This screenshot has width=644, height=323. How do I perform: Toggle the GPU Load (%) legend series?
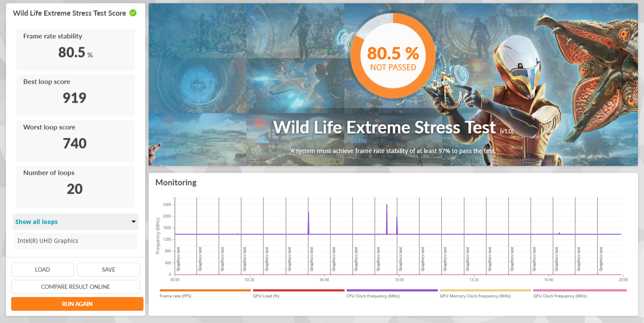[x=299, y=294]
